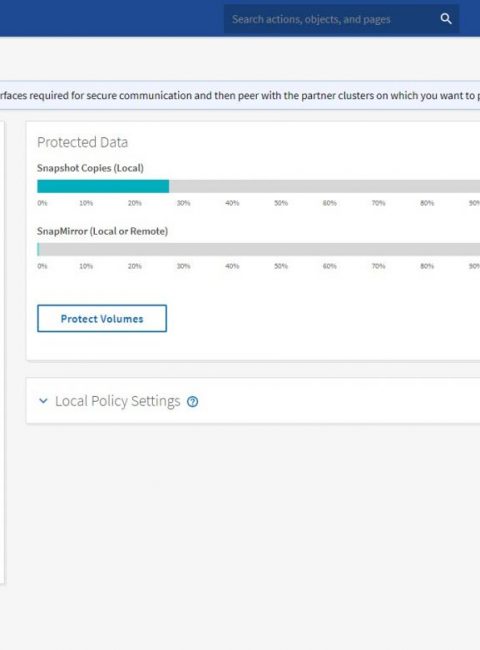The image size is (480, 650).
Task: Click the 30% tick under Snapshot Copies bar
Action: [184, 203]
